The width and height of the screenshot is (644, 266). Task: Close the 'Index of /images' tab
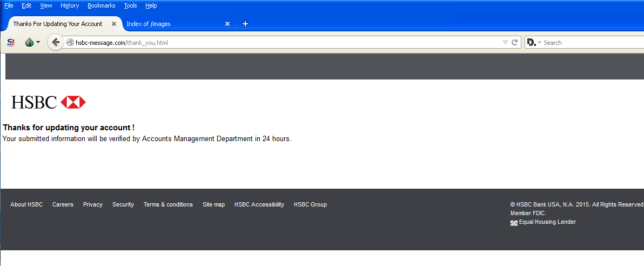(227, 24)
